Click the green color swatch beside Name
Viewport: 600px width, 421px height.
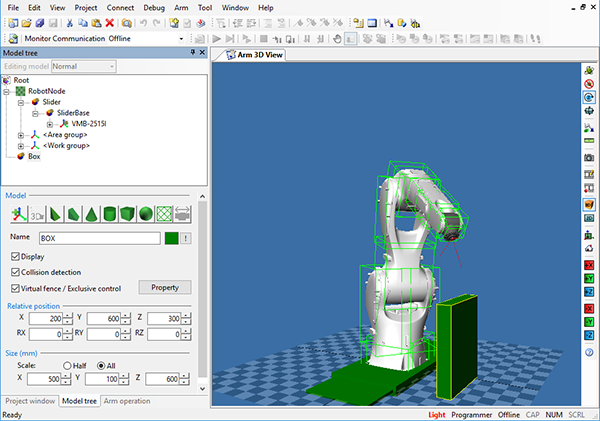[x=172, y=238]
